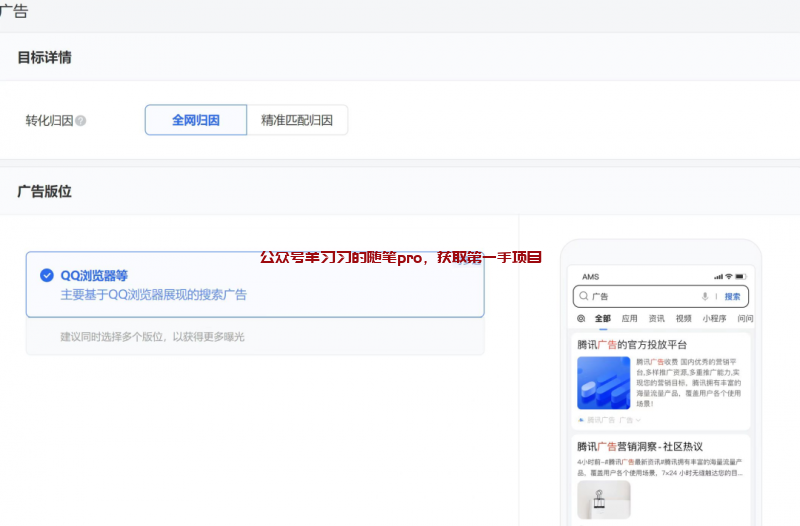The image size is (800, 526).
Task: Click the binder clip thumbnail image
Action: (603, 500)
